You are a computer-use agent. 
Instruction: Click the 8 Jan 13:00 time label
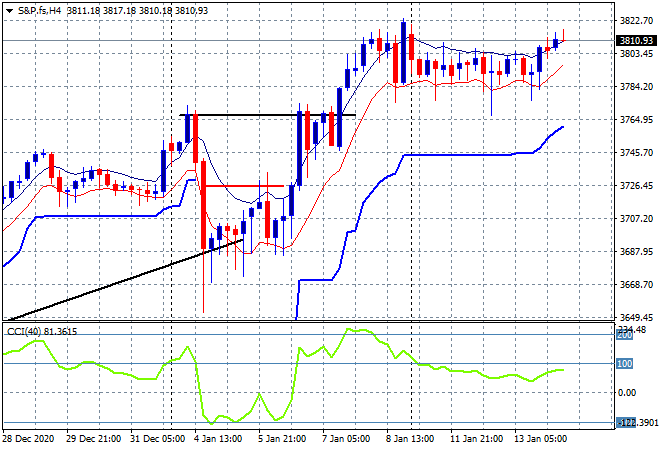[410, 439]
